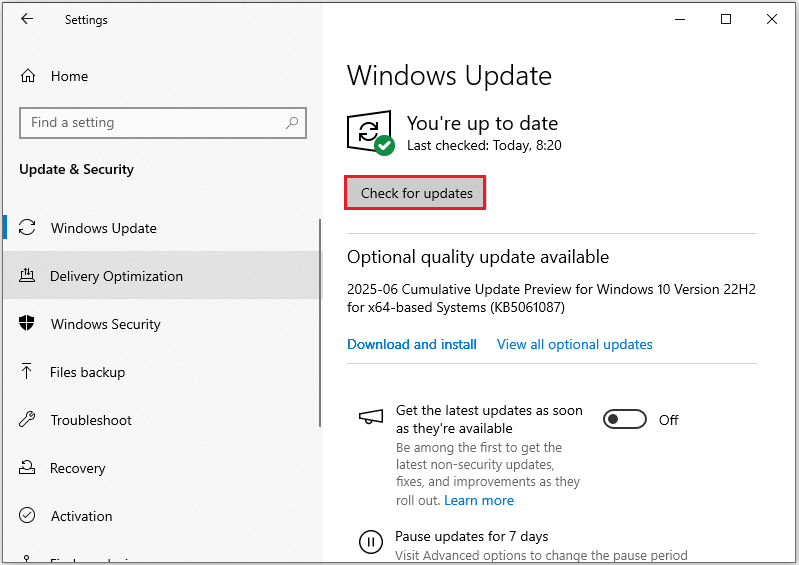Click Optional quality update available heading
Viewport: 799px width, 565px height.
click(478, 257)
